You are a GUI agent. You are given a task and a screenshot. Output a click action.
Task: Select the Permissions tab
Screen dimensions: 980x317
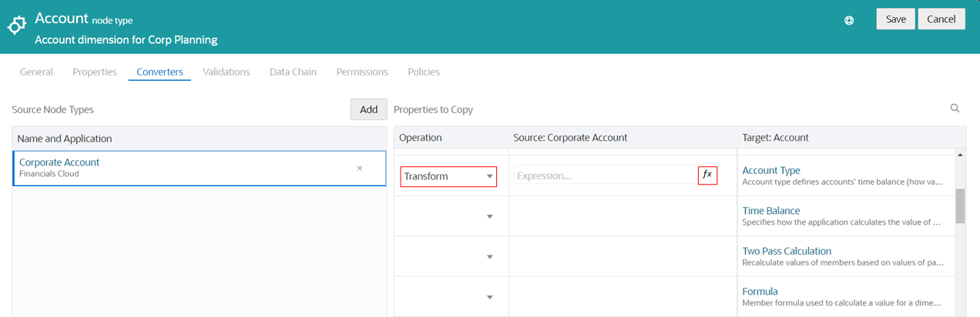click(x=362, y=72)
